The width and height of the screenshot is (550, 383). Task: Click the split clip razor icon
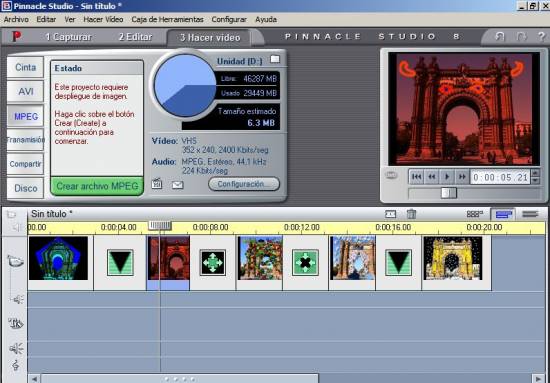click(390, 214)
